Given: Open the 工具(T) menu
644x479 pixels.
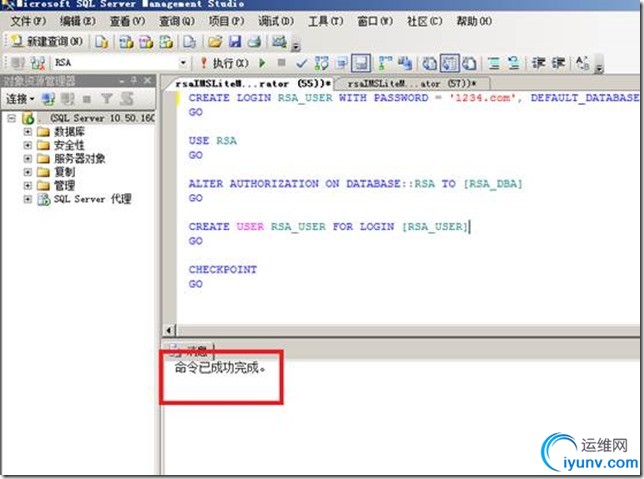Looking at the screenshot, I should 326,21.
